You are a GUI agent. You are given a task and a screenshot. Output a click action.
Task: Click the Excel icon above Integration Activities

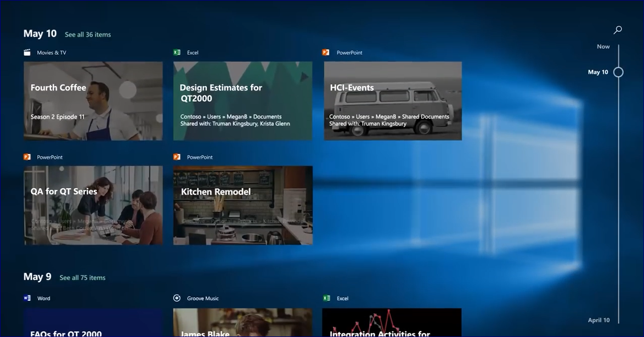point(326,297)
